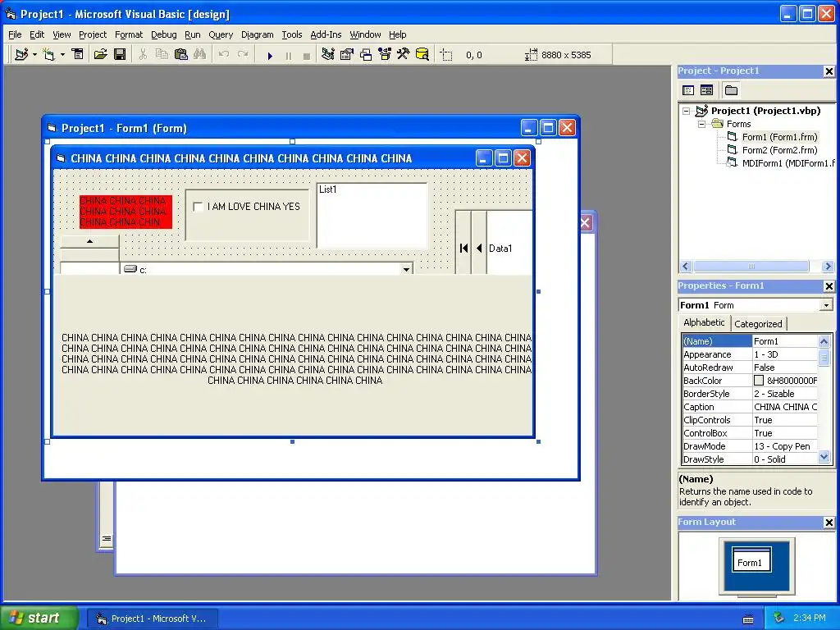Select Form1 (Form1.frm) in project tree
This screenshot has height=630, width=840.
[x=779, y=137]
